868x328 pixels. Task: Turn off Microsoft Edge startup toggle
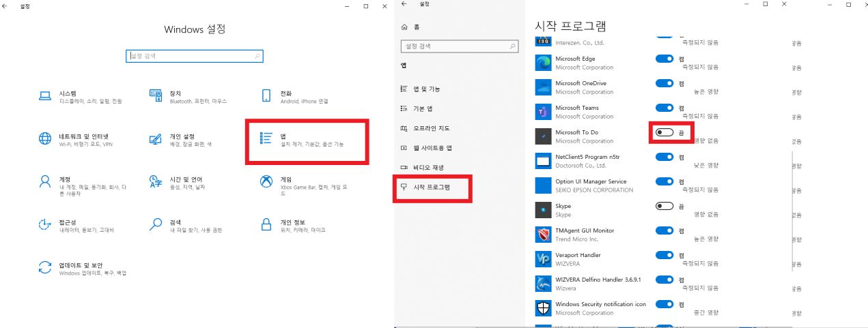(664, 59)
